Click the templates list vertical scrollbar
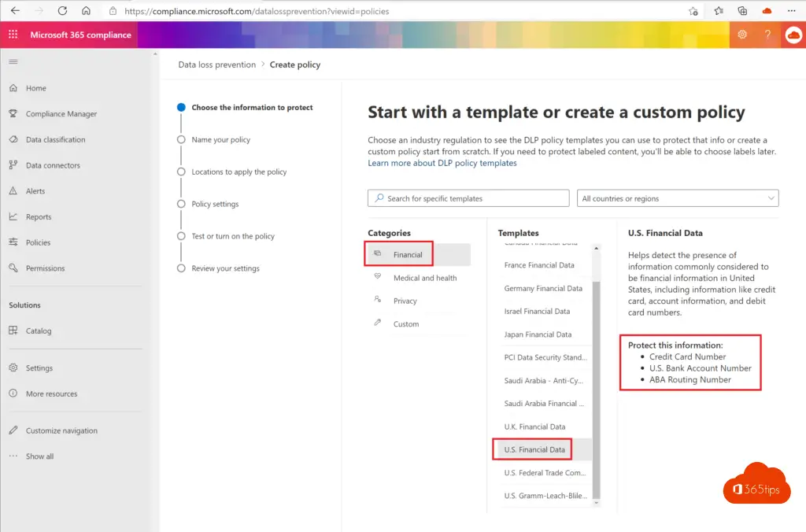 (x=596, y=378)
